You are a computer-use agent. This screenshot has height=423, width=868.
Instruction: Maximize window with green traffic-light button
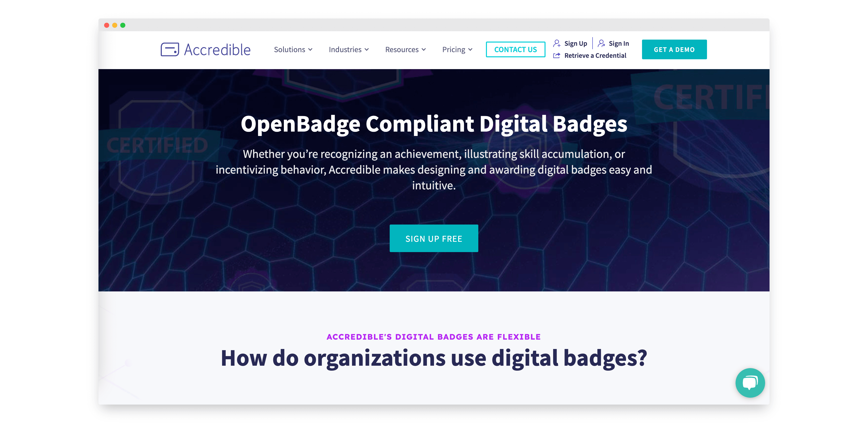pyautogui.click(x=123, y=25)
